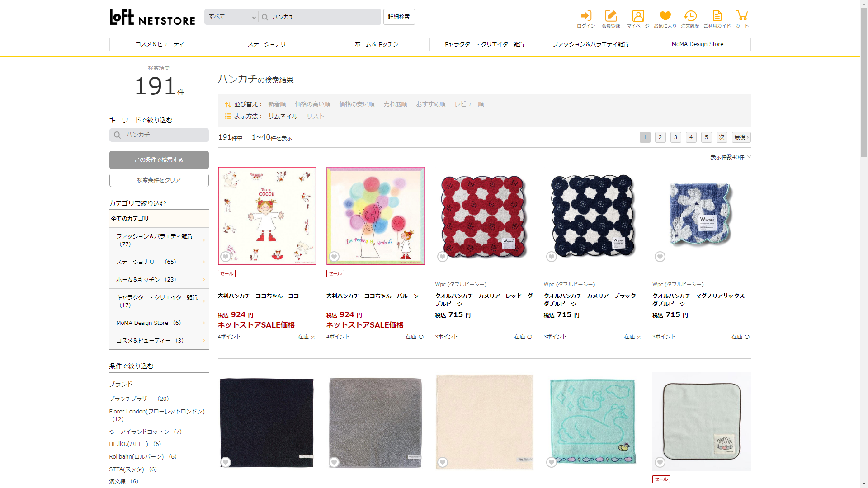Screen dimensions: 868x488
Task: Click the login (ログイン) icon
Action: [585, 19]
